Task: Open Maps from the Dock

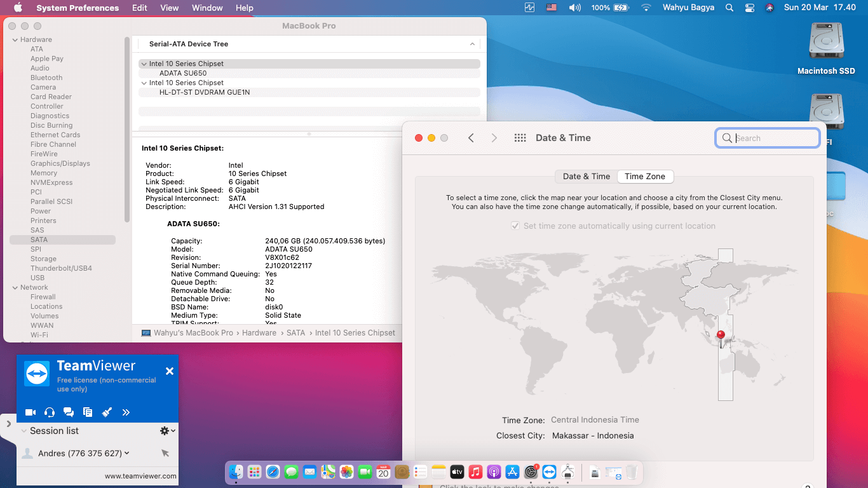Action: coord(329,472)
